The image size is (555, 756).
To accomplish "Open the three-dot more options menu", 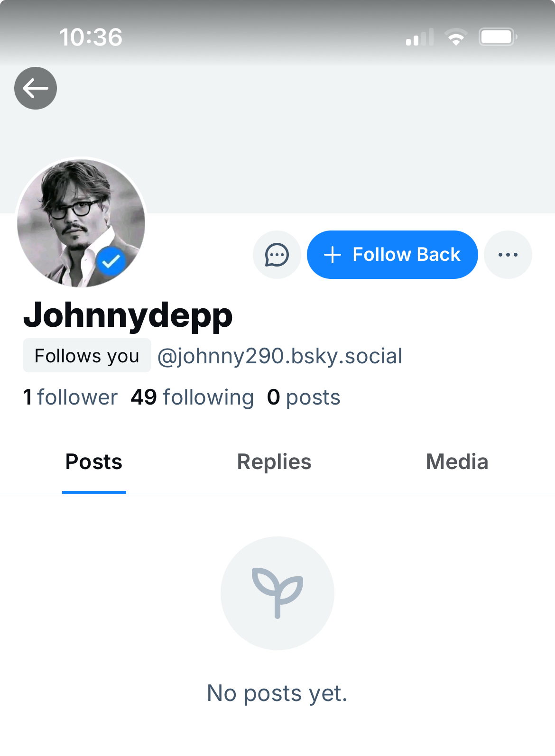I will (x=508, y=255).
